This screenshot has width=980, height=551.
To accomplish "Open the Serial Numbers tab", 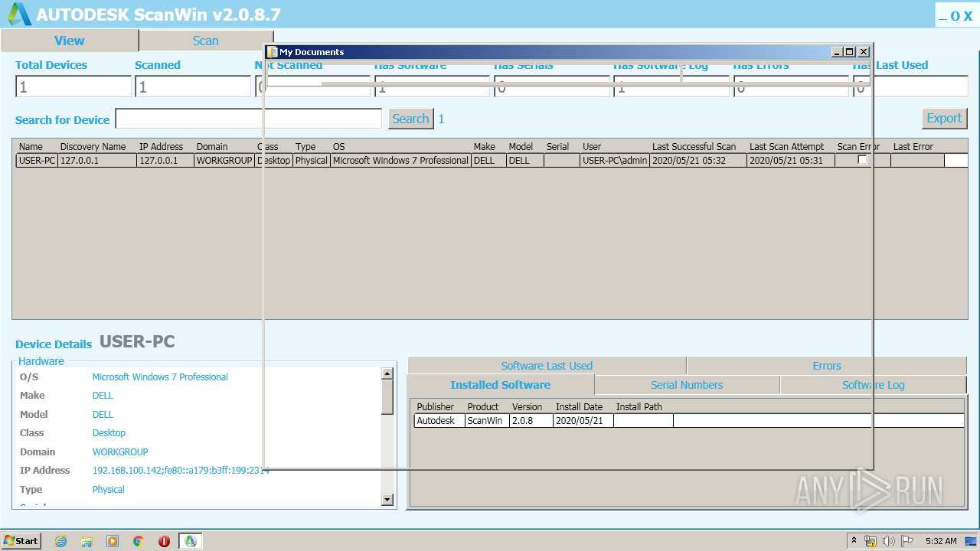I will 687,385.
